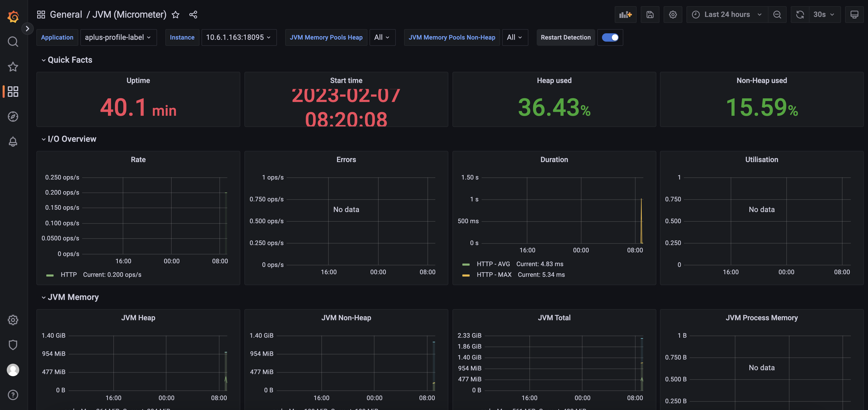Open the Starred dashboards icon
The height and width of the screenshot is (410, 868).
pos(13,67)
